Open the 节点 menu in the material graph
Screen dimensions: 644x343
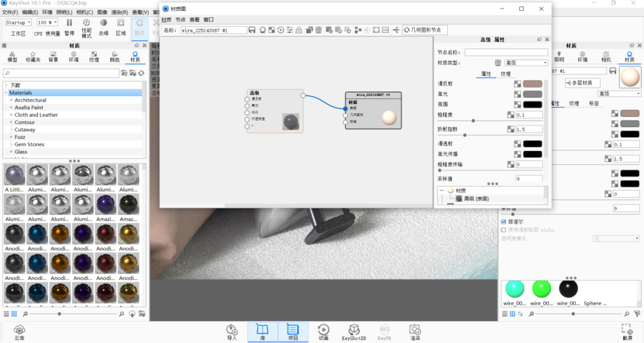tap(180, 20)
